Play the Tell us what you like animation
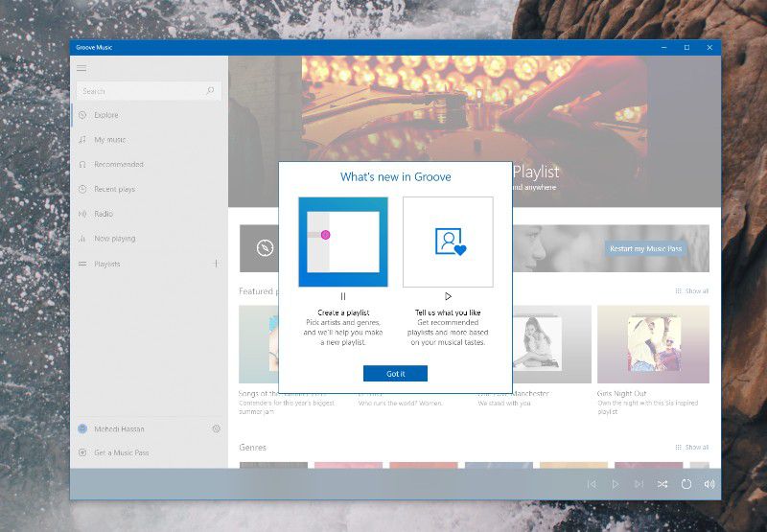767x532 pixels. click(448, 296)
